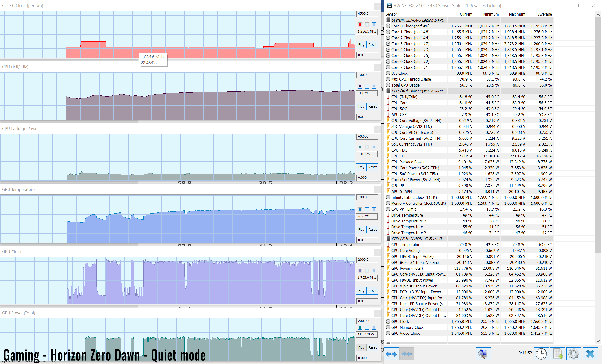Click the collapse sensor columns arrows icon
The height and width of the screenshot is (364, 602).
[407, 354]
